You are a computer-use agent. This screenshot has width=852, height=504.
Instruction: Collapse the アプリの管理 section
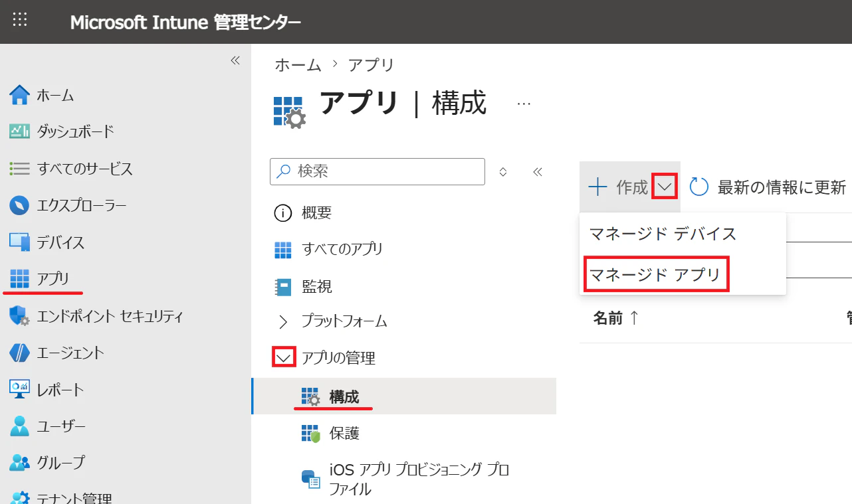(284, 358)
